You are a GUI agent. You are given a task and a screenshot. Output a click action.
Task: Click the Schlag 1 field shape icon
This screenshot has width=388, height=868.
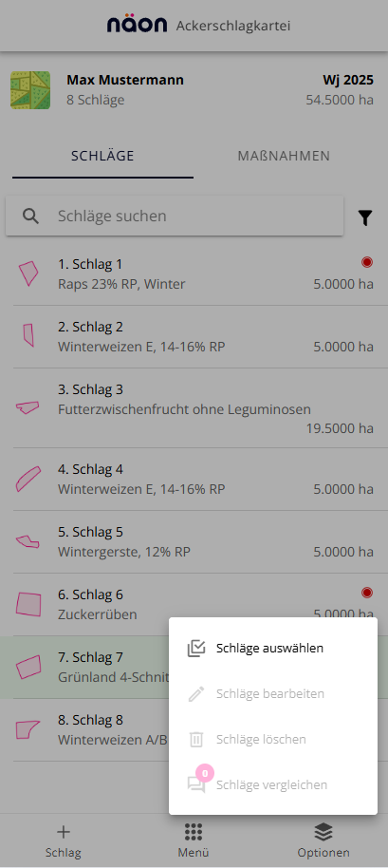coord(28,274)
